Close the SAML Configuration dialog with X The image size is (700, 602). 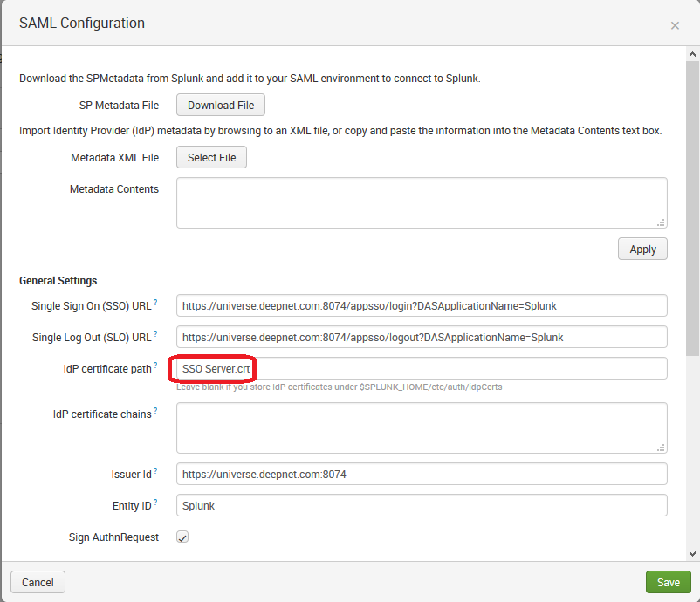point(675,25)
